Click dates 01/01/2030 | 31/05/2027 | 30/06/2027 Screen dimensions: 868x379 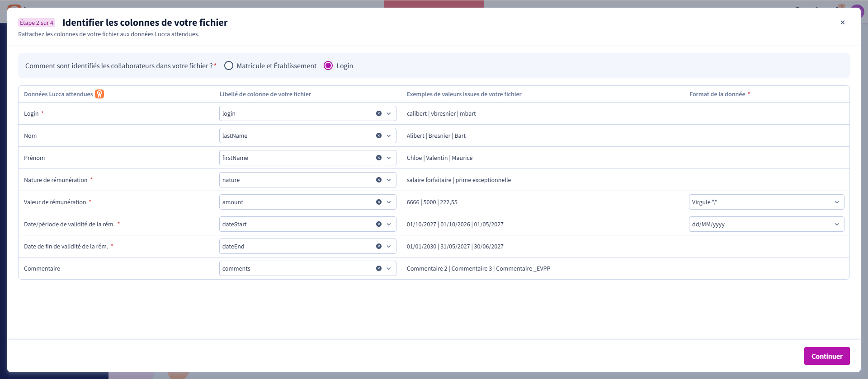(455, 246)
